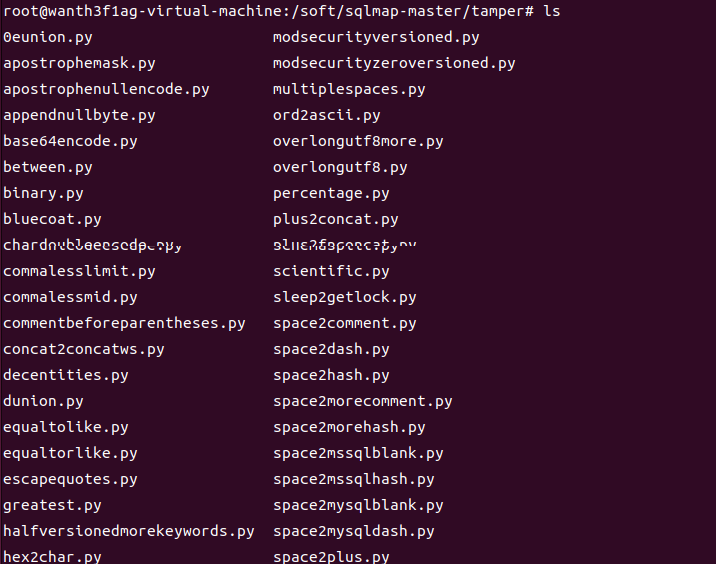
Task: Click commentbeforeparentheses.py text
Action: pos(124,323)
